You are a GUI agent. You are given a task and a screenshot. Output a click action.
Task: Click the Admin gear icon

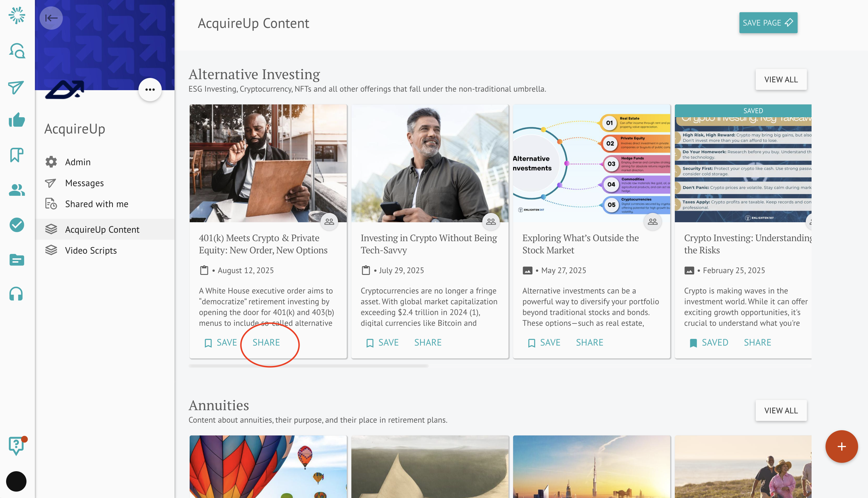pos(51,162)
